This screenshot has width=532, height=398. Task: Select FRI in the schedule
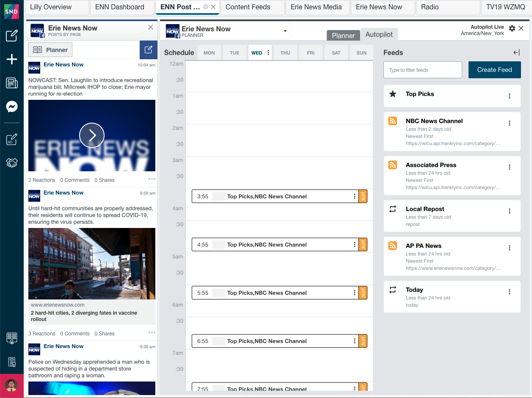point(311,53)
